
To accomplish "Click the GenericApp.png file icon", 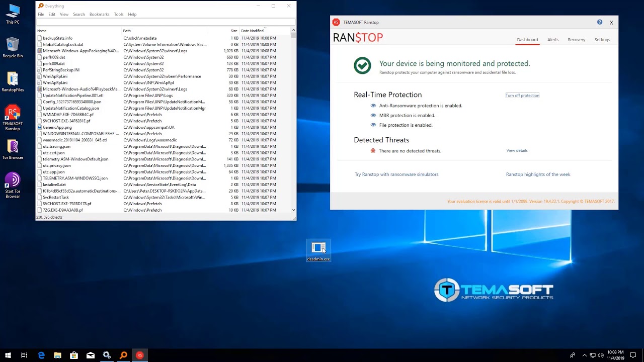I will click(x=40, y=127).
